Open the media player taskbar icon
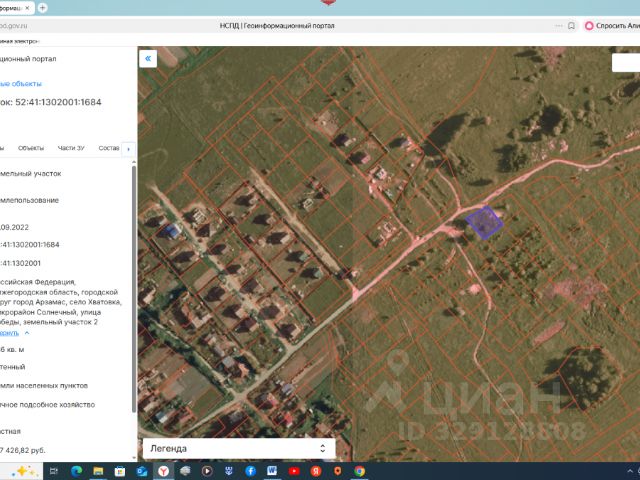 click(207, 471)
